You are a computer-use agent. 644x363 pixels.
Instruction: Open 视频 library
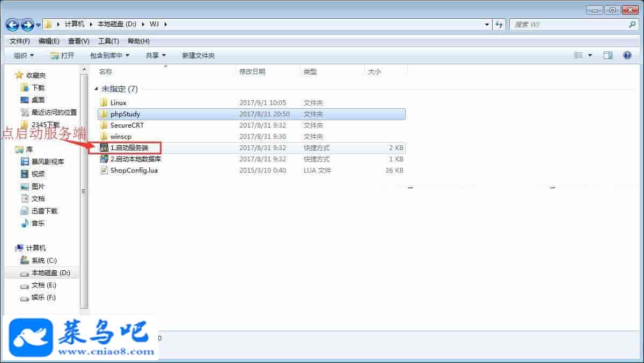[x=33, y=174]
